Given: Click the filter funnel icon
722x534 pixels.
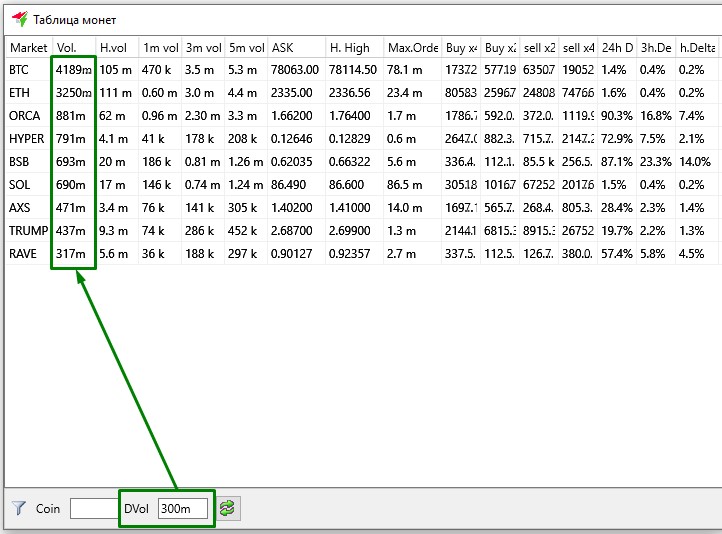Looking at the screenshot, I should (18, 509).
